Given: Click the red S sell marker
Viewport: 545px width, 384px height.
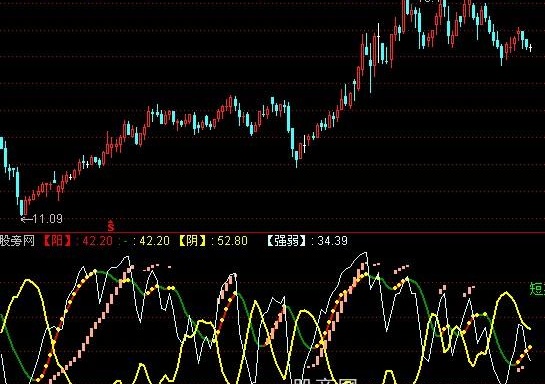Looking at the screenshot, I should tap(111, 226).
